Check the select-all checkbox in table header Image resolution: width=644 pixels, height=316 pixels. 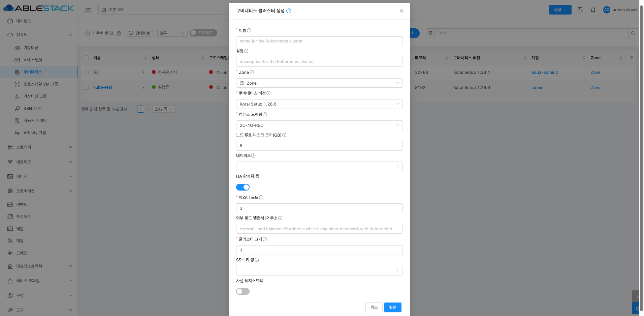(x=86, y=58)
